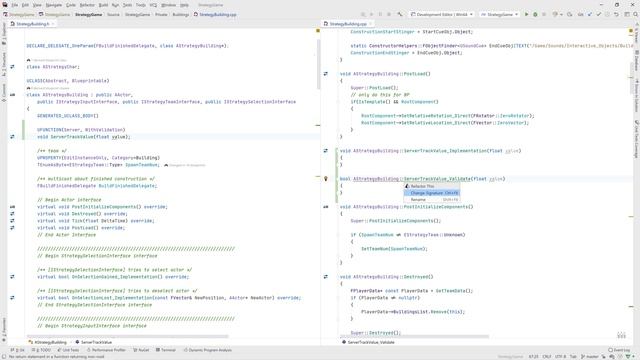Click CRLF line separator in status bar

547,357
